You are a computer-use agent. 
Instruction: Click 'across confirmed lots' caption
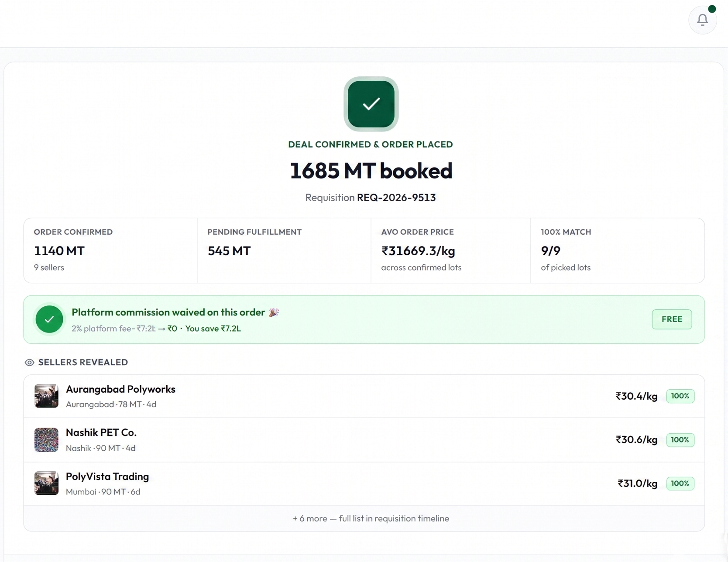[x=421, y=267]
